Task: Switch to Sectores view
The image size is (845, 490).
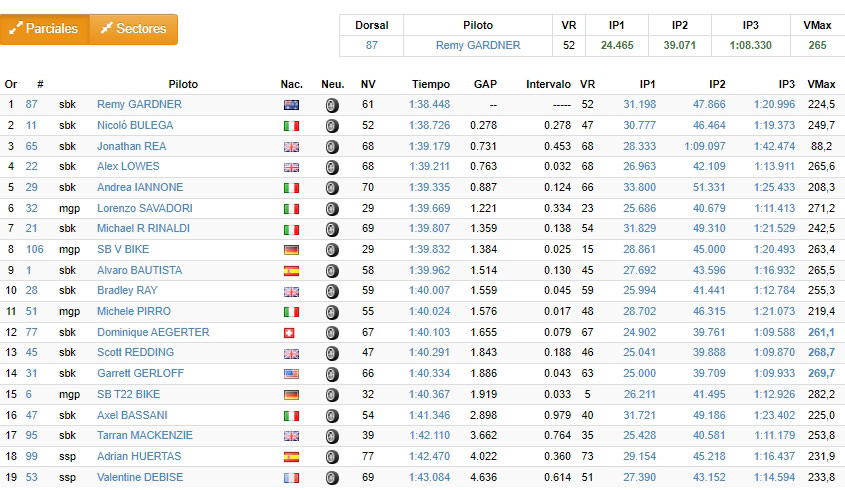Action: tap(133, 29)
